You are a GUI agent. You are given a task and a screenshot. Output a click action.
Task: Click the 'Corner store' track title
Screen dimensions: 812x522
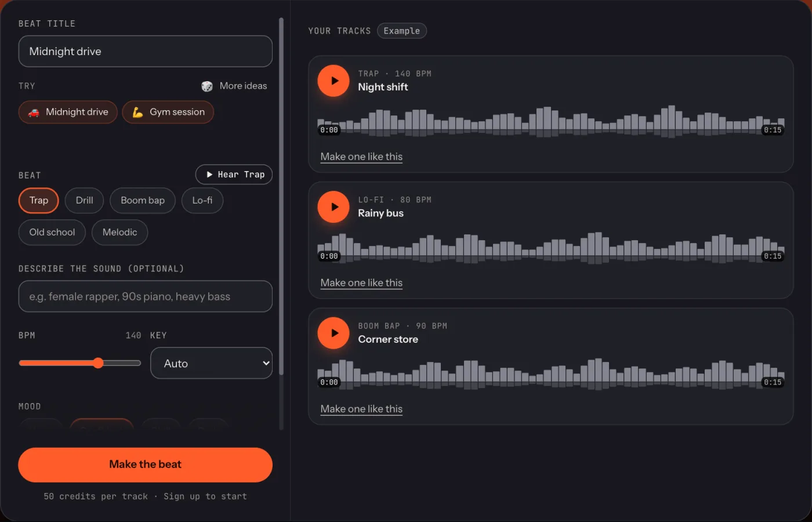pos(388,339)
